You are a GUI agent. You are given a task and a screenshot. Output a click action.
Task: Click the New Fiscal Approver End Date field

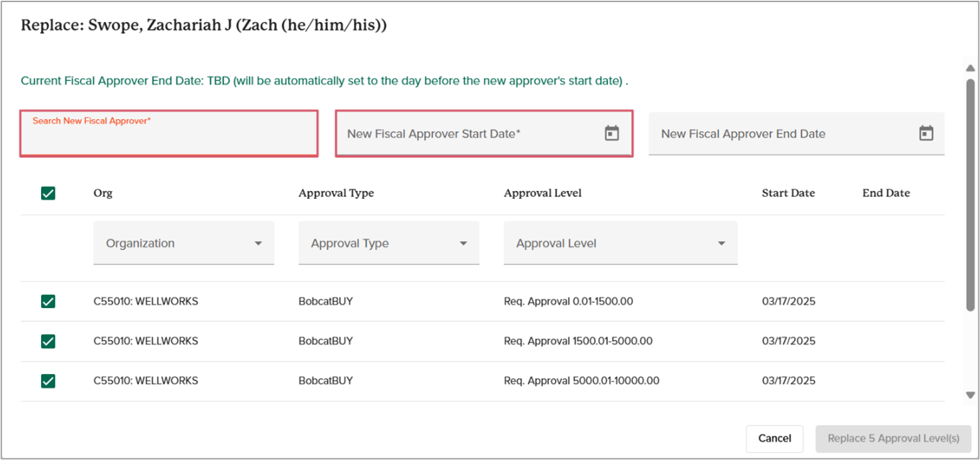781,133
